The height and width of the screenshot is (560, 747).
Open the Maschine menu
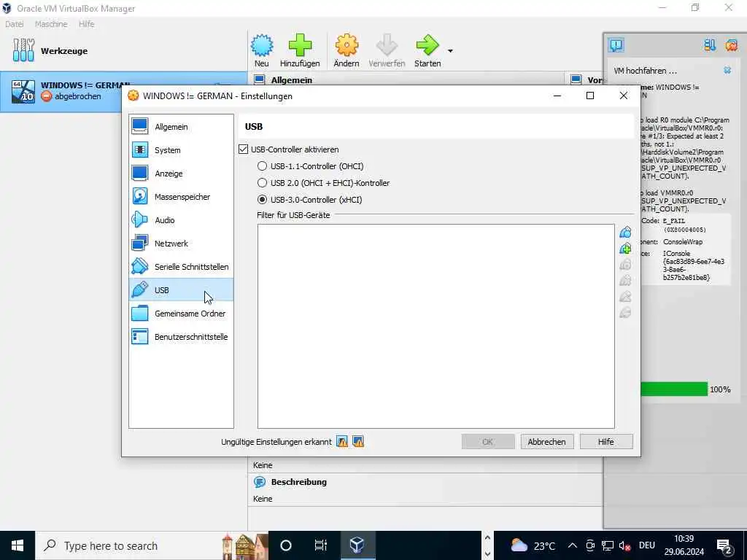(51, 24)
